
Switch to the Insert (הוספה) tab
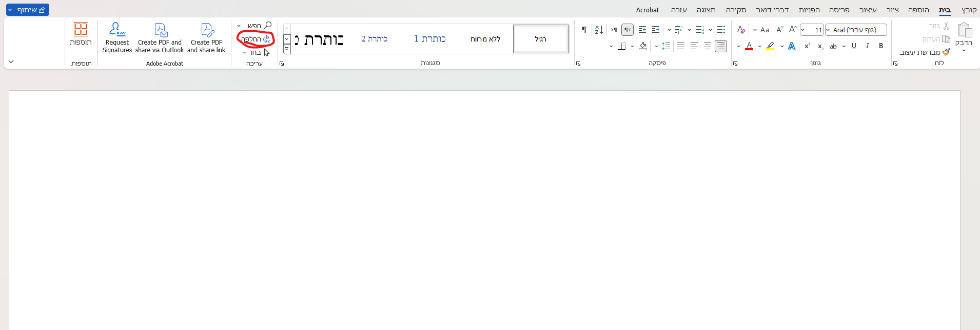click(x=918, y=10)
